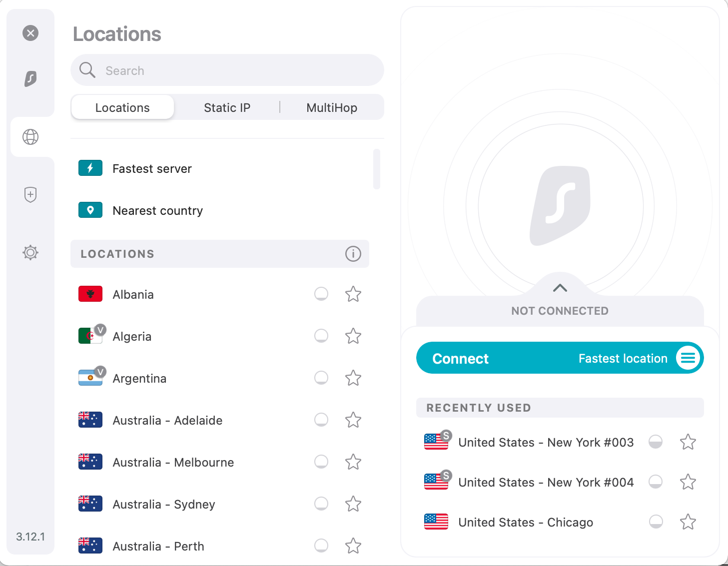This screenshot has width=728, height=566.
Task: Star United States - New York #003
Action: click(x=688, y=442)
